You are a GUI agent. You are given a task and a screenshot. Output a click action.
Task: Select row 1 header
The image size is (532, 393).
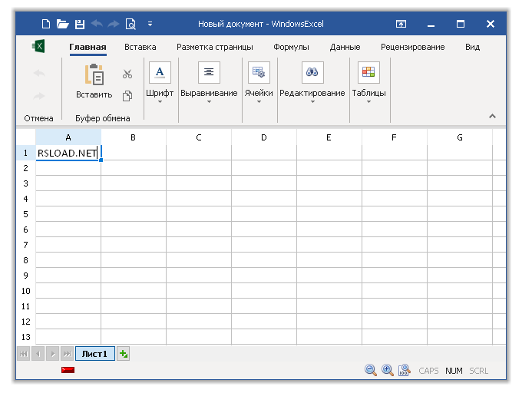tap(26, 153)
